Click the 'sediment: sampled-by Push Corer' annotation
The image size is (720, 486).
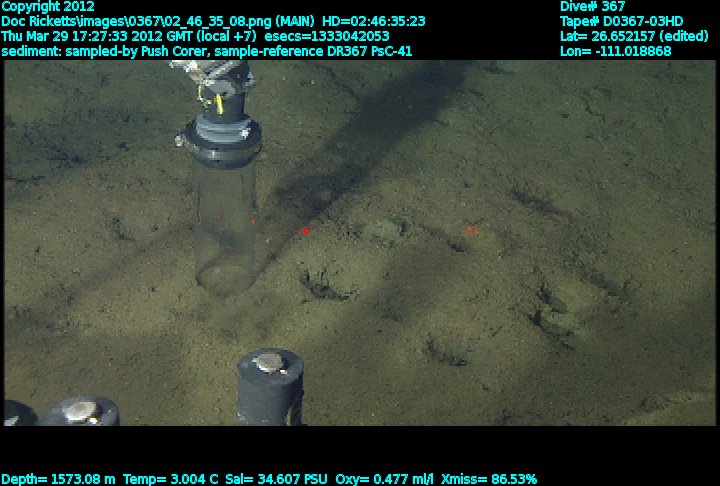tap(105, 51)
